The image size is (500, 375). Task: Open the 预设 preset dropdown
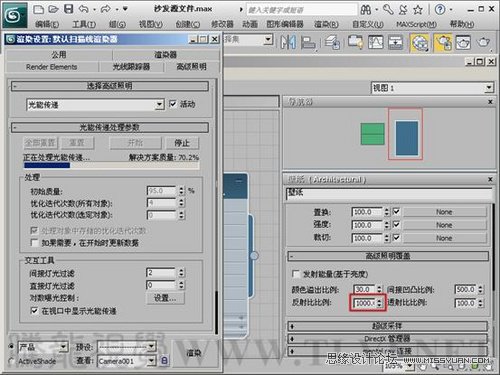(x=127, y=347)
